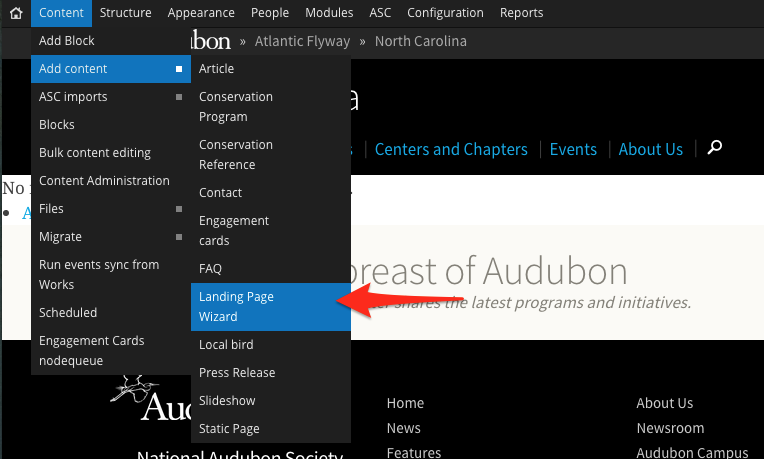Select Scheduled menu item
Image resolution: width=764 pixels, height=459 pixels.
111,312
